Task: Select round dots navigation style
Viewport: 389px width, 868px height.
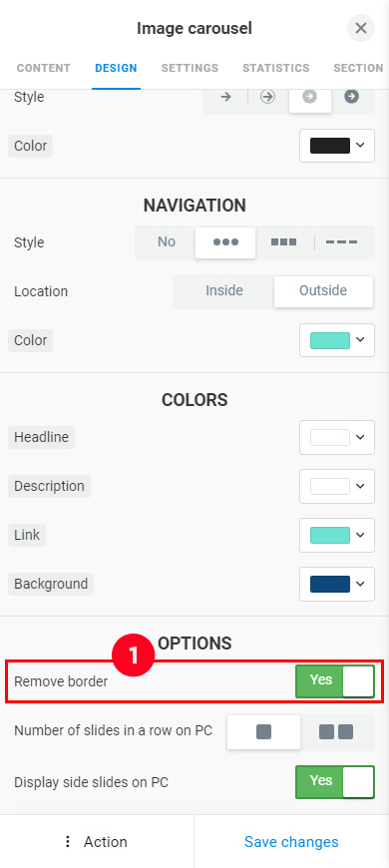Action: 225,242
